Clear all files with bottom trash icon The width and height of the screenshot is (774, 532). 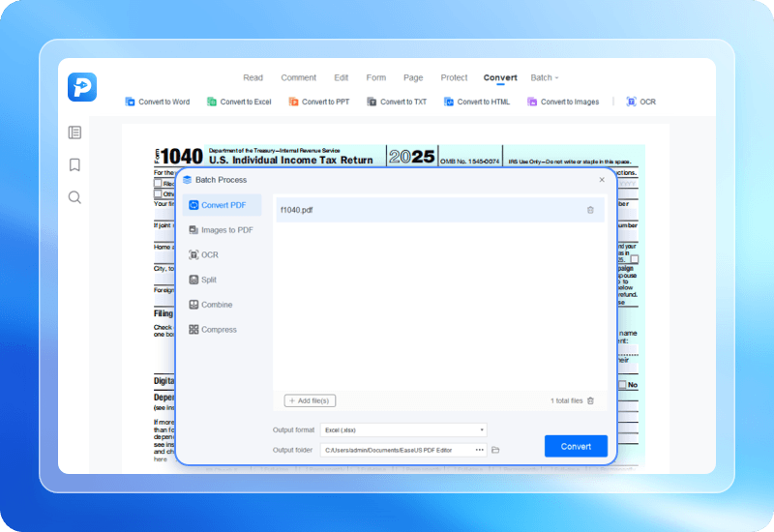click(x=591, y=400)
